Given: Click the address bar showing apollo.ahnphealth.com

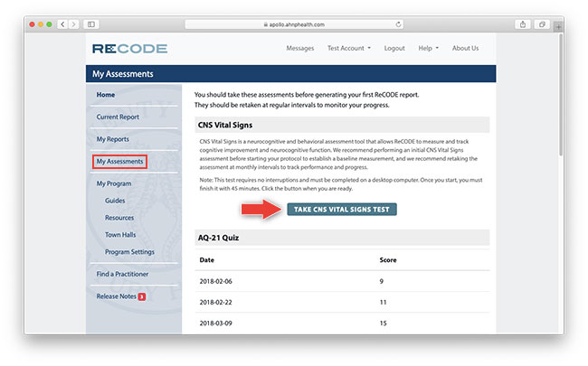Looking at the screenshot, I should click(294, 23).
